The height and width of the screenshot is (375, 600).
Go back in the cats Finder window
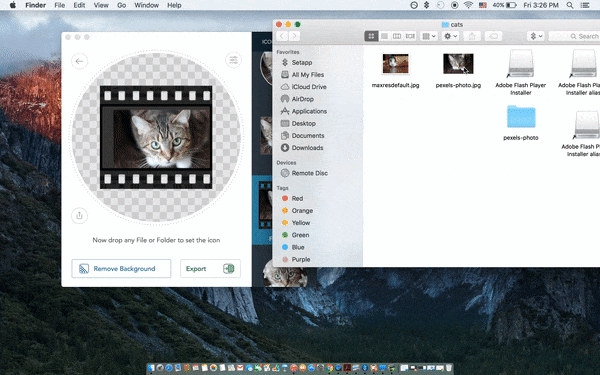tap(282, 36)
